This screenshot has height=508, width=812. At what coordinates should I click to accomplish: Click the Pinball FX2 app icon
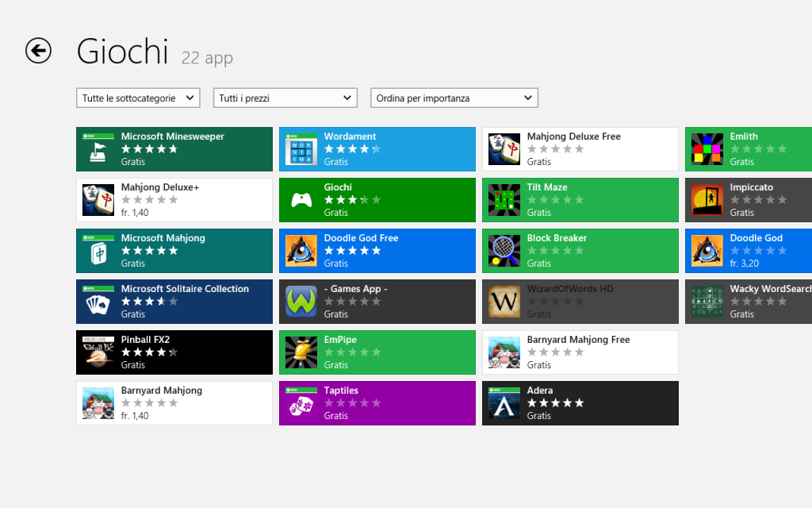click(98, 352)
